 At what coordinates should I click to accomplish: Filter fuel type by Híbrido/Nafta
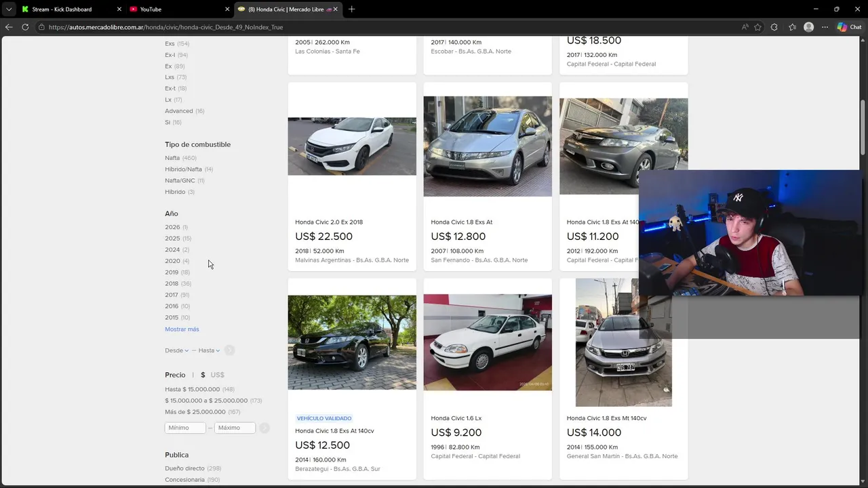point(189,169)
